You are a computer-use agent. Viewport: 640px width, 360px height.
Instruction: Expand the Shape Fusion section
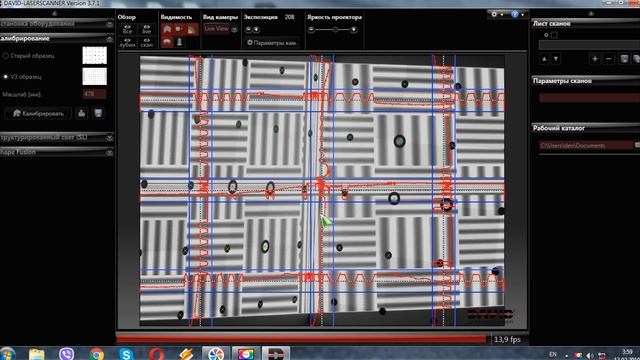109,152
